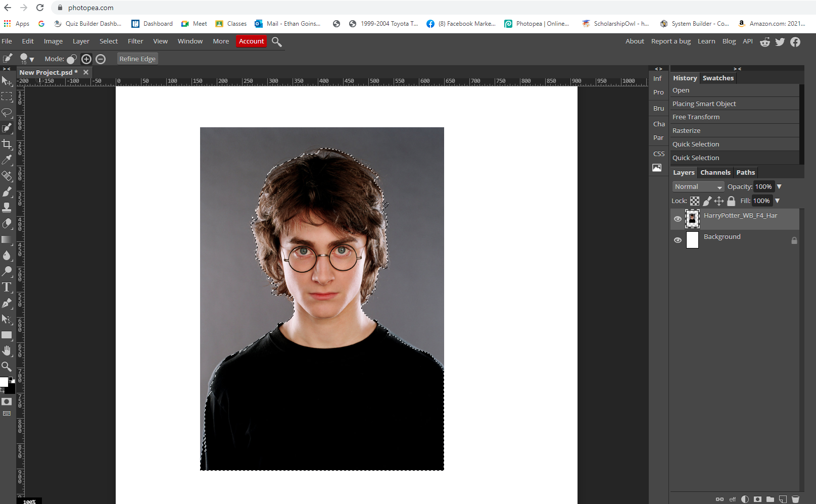Select the Eraser tool
Screen dimensions: 816x504
(x=7, y=224)
